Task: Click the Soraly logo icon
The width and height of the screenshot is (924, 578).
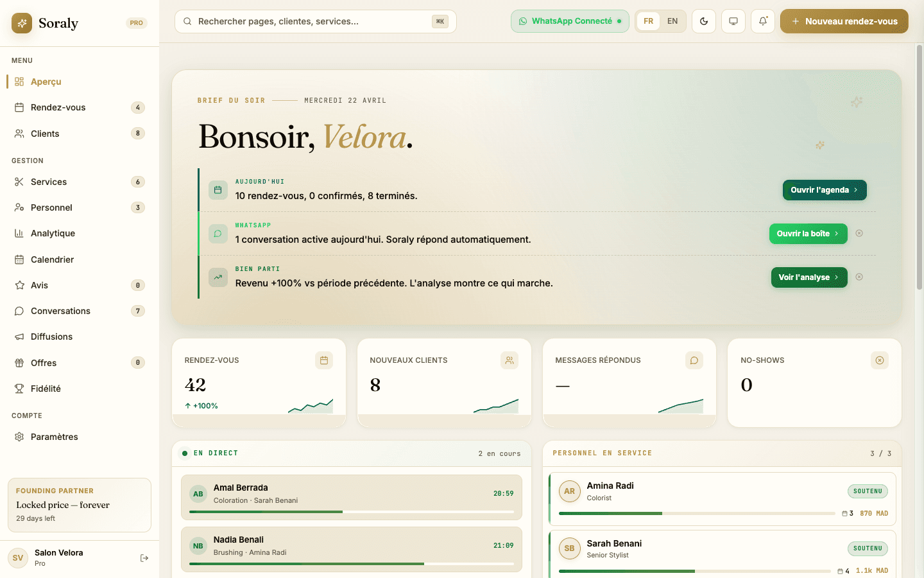Action: tap(22, 23)
